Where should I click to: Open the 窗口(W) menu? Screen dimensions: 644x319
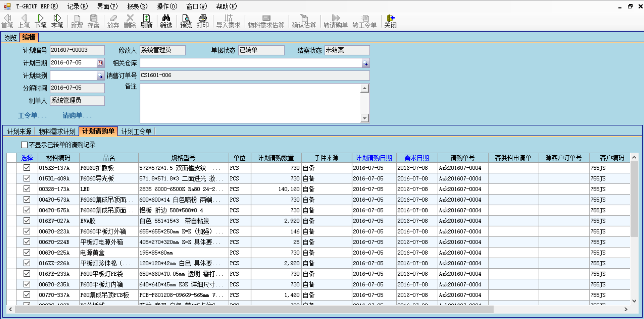pyautogui.click(x=197, y=6)
